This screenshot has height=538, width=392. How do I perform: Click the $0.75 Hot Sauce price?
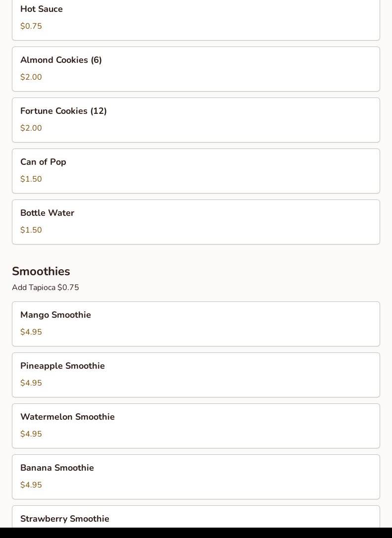pyautogui.click(x=31, y=26)
